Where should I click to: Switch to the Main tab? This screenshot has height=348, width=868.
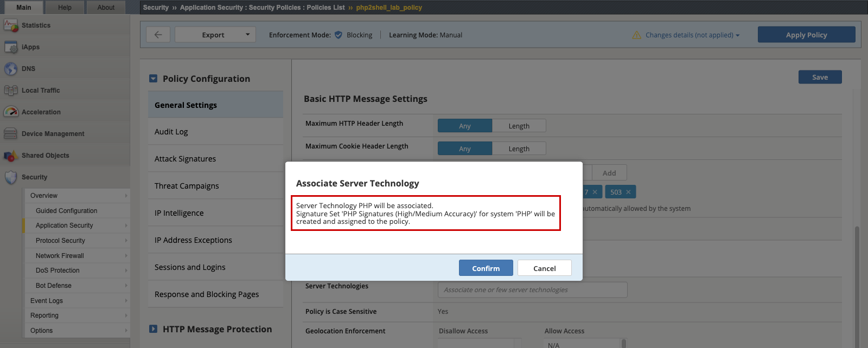point(23,8)
